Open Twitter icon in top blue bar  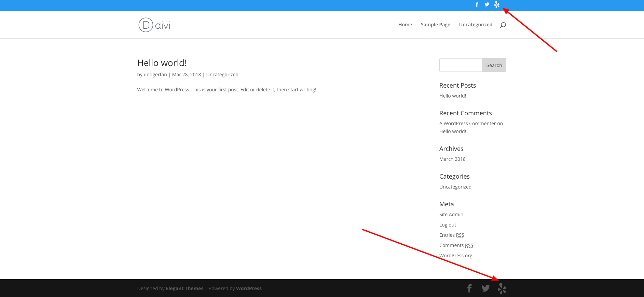[487, 4]
